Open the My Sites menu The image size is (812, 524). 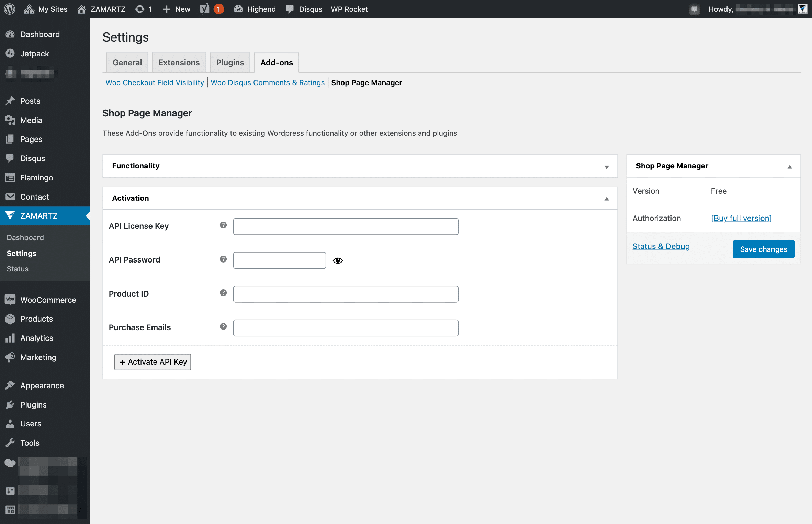(45, 9)
